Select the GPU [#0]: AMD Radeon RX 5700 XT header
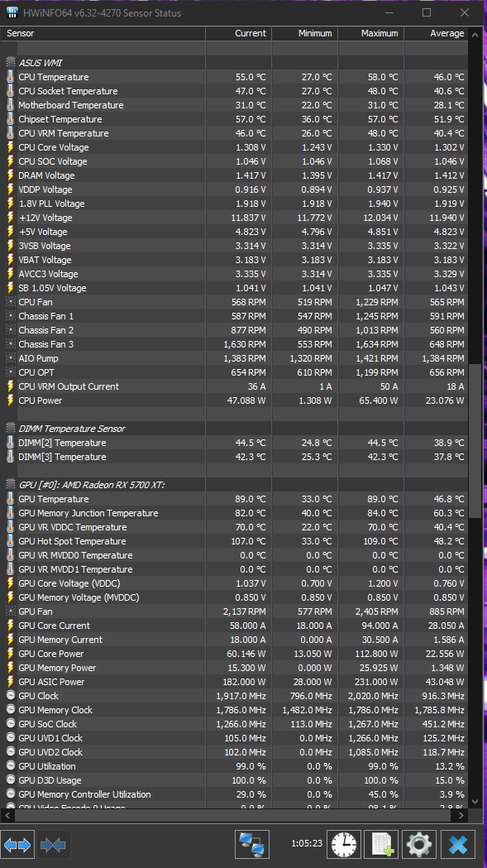487x868 pixels. [235, 484]
